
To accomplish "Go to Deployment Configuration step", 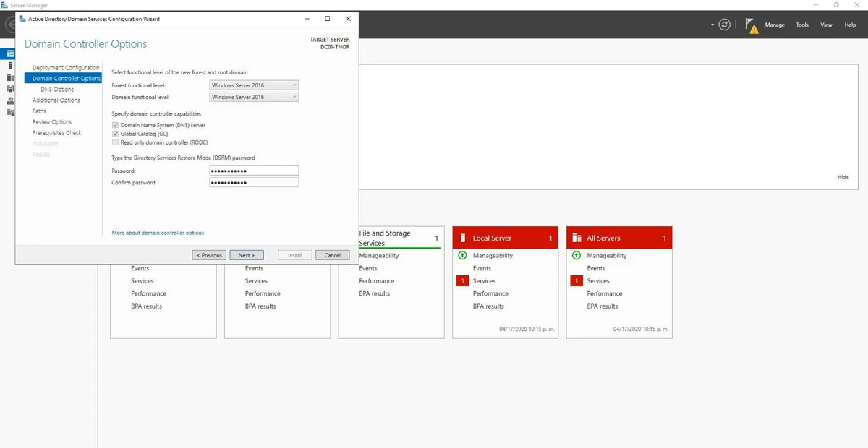I will [66, 68].
